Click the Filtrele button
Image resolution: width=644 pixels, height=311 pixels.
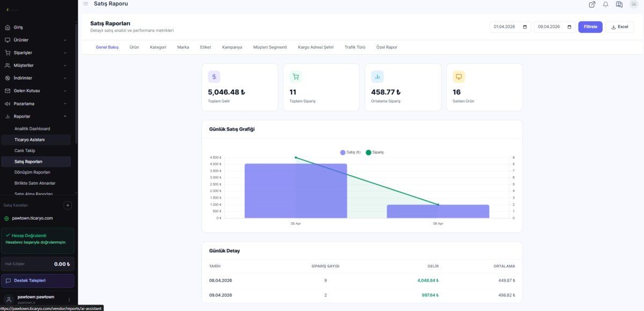pyautogui.click(x=590, y=27)
